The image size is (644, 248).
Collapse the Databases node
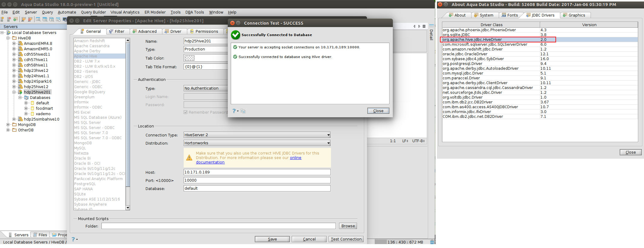pyautogui.click(x=20, y=97)
